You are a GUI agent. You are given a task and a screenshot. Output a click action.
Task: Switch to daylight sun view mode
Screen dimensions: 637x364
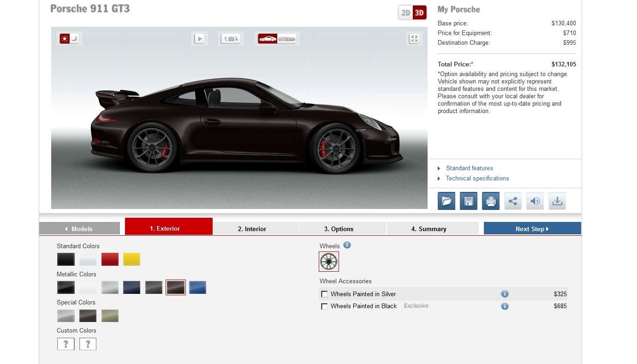[x=65, y=39]
